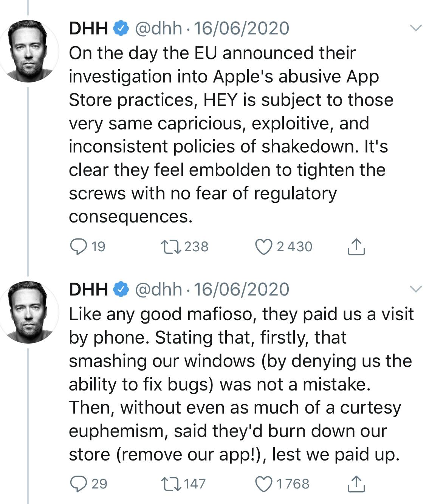Like the EU investigation tweet

click(x=263, y=247)
